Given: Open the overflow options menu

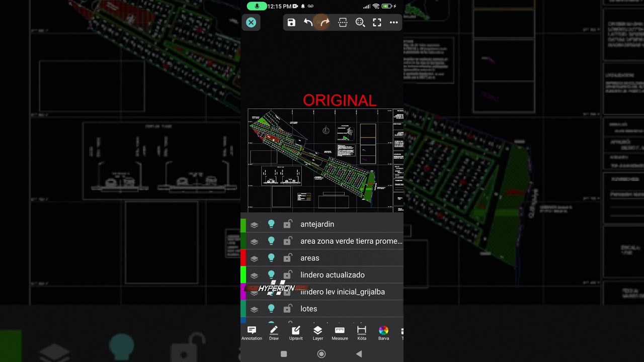Looking at the screenshot, I should (394, 22).
